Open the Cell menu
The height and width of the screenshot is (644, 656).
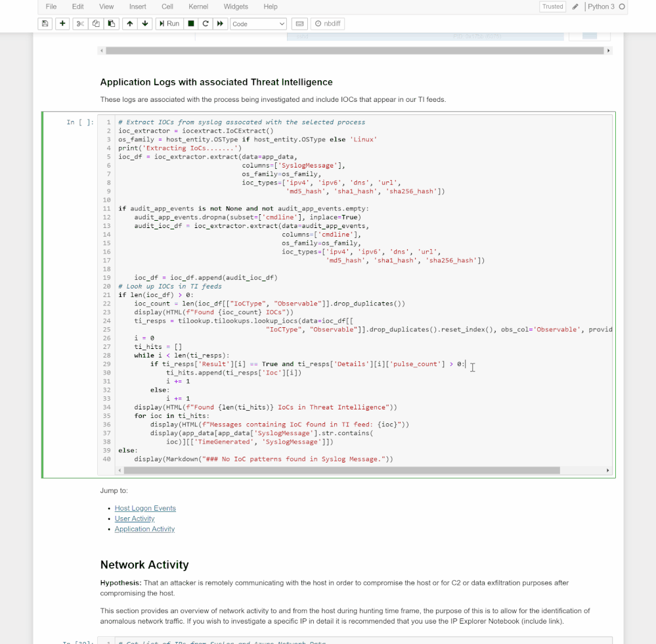coord(167,7)
